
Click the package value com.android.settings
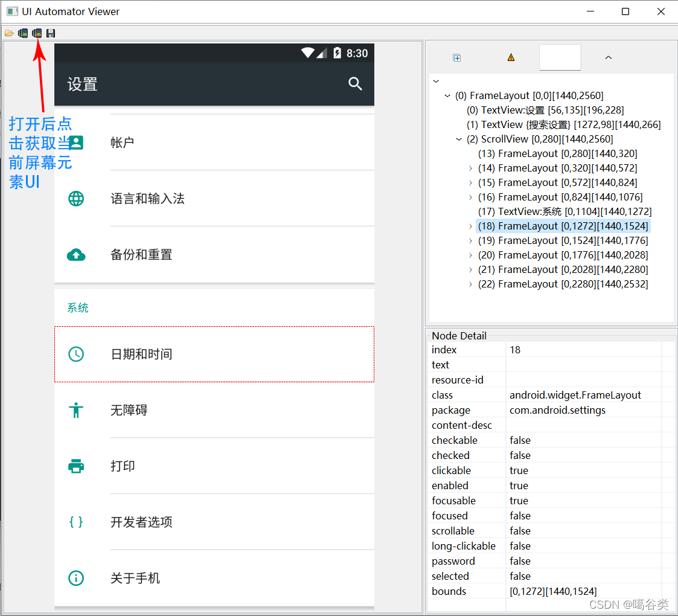557,410
